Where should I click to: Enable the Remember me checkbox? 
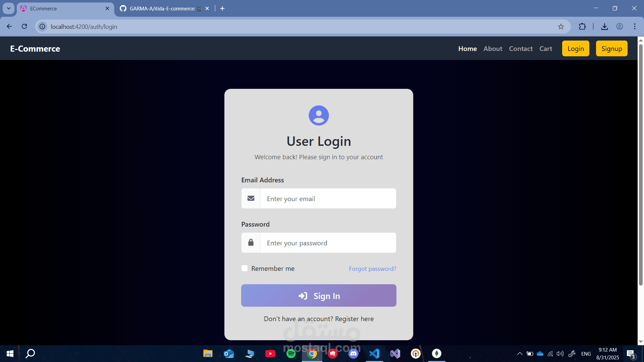(245, 268)
